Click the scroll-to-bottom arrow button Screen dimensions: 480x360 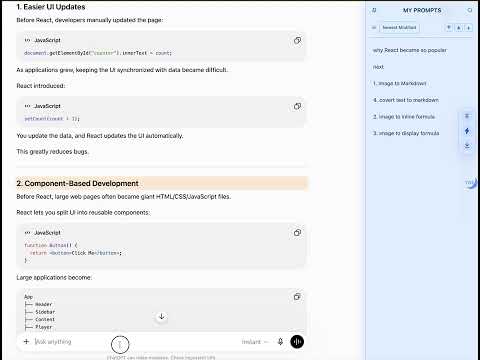tap(162, 316)
